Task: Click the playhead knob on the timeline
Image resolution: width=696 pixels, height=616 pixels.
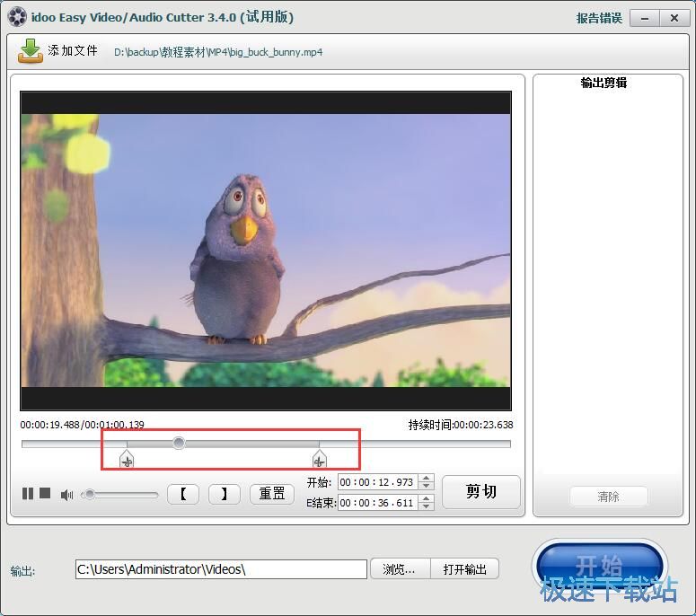Action: [179, 443]
